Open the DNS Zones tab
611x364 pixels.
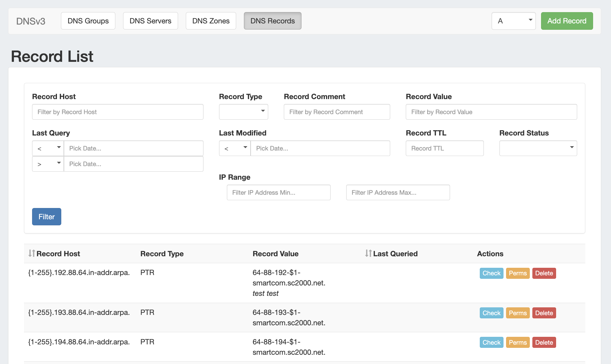point(211,21)
